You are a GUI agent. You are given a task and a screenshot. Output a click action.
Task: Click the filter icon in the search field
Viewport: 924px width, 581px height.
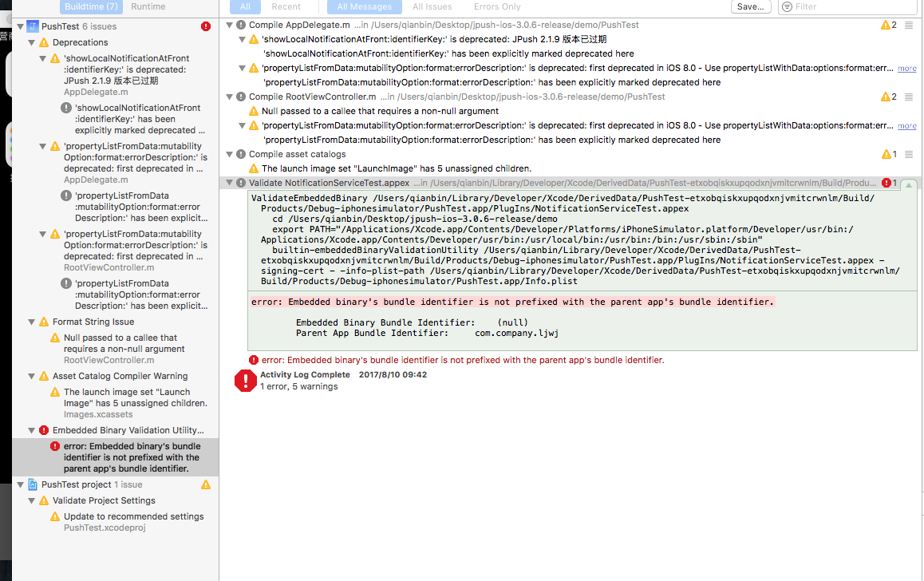click(787, 6)
